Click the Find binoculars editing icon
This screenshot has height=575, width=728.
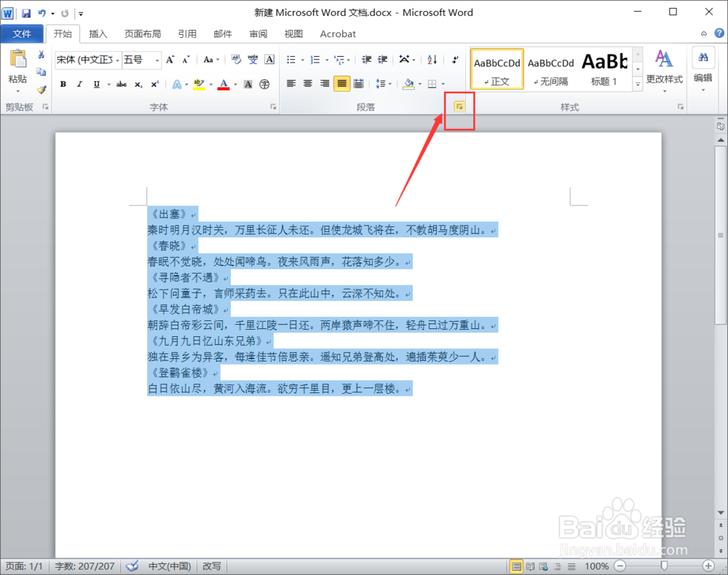pos(703,57)
